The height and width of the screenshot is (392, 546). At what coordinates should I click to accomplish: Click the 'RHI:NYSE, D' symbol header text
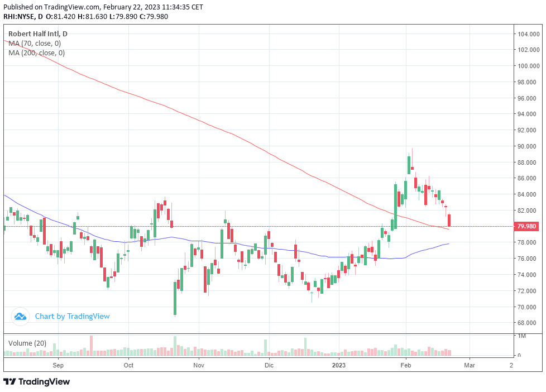tap(23, 16)
